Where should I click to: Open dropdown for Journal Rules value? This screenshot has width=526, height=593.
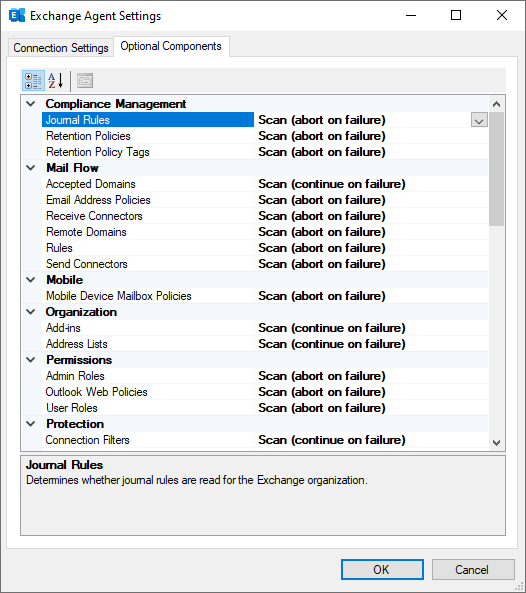pos(479,120)
